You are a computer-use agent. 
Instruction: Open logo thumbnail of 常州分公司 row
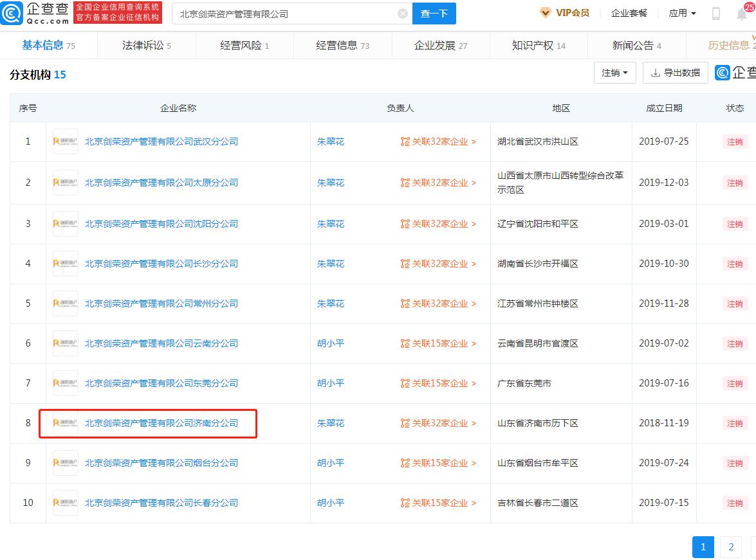click(x=65, y=303)
